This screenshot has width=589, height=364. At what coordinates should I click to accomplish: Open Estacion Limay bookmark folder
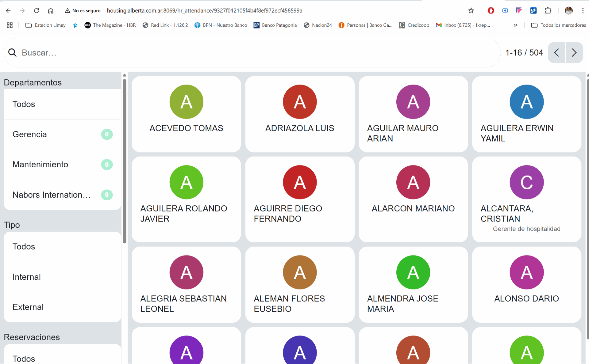coord(45,25)
